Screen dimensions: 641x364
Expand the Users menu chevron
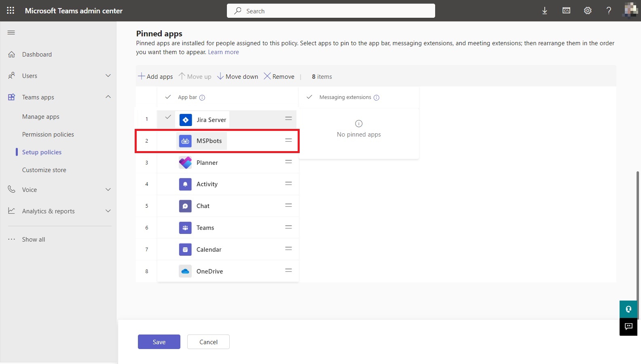[x=108, y=76]
